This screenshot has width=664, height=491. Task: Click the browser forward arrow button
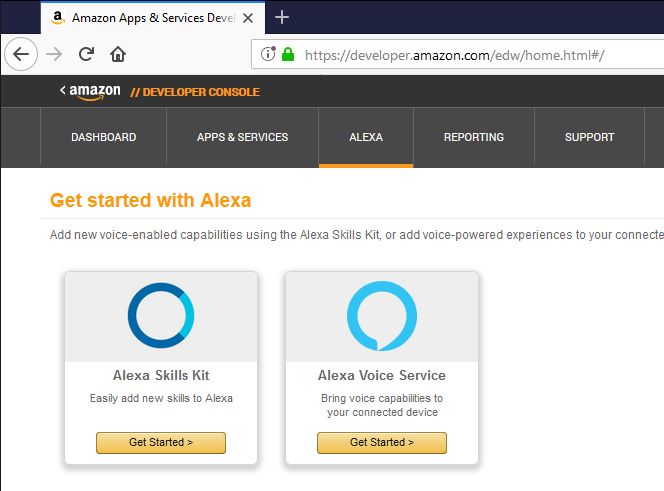54,54
